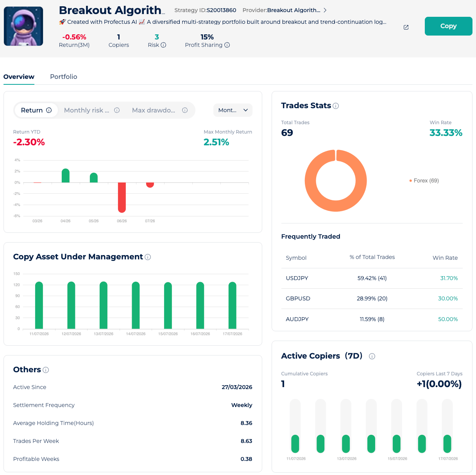Click the Profitable Weeks value 0.38

tap(247, 459)
